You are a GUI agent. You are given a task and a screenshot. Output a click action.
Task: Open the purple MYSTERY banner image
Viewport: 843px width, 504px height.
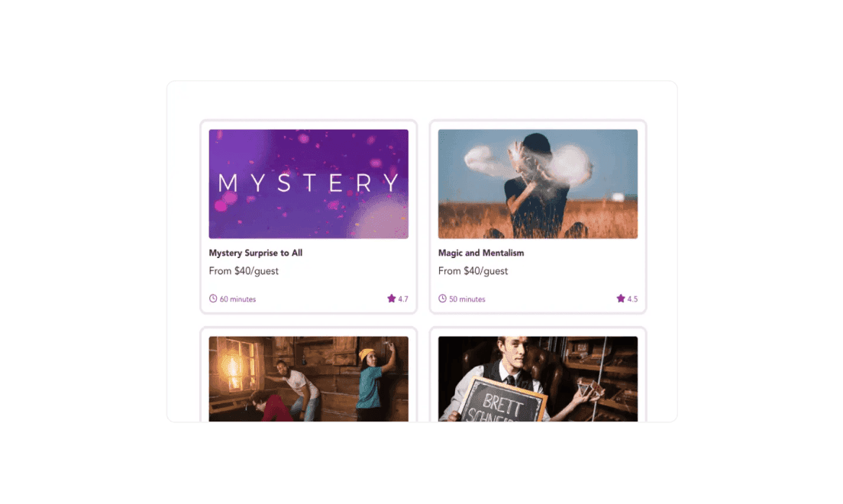pos(308,184)
